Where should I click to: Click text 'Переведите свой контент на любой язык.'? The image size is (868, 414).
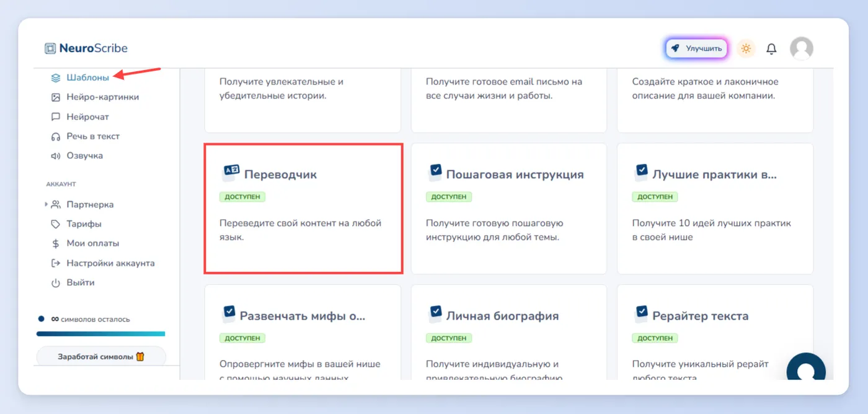click(x=301, y=230)
